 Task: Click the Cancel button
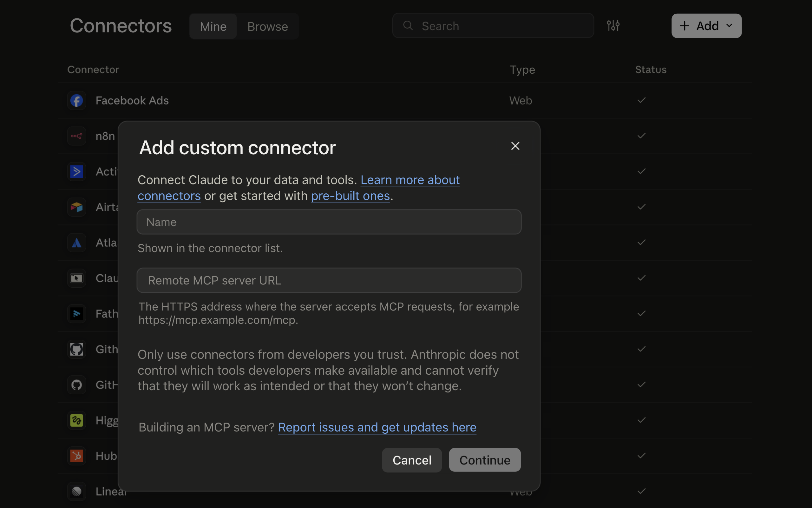click(x=412, y=460)
